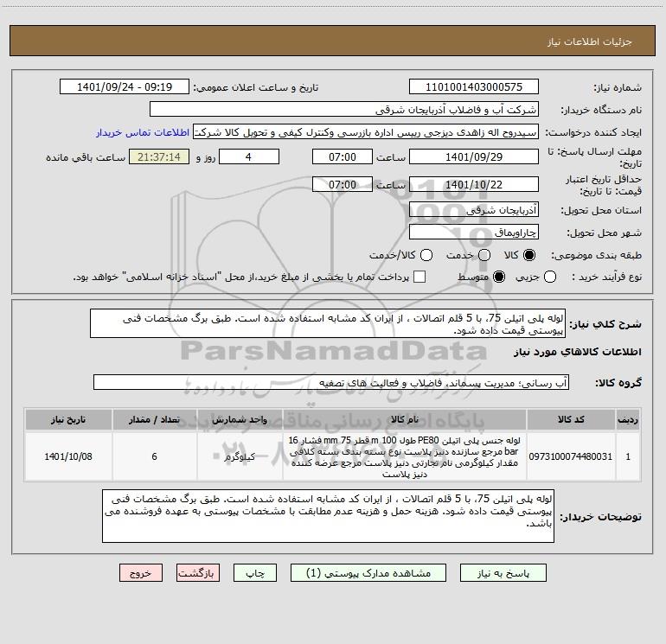Click the price validity time field 07:00
666x644 pixels.
click(343, 184)
